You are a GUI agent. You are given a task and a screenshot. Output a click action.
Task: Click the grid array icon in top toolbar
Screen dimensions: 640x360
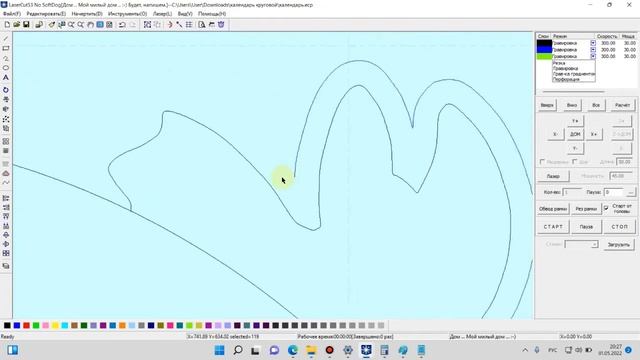tap(189, 24)
